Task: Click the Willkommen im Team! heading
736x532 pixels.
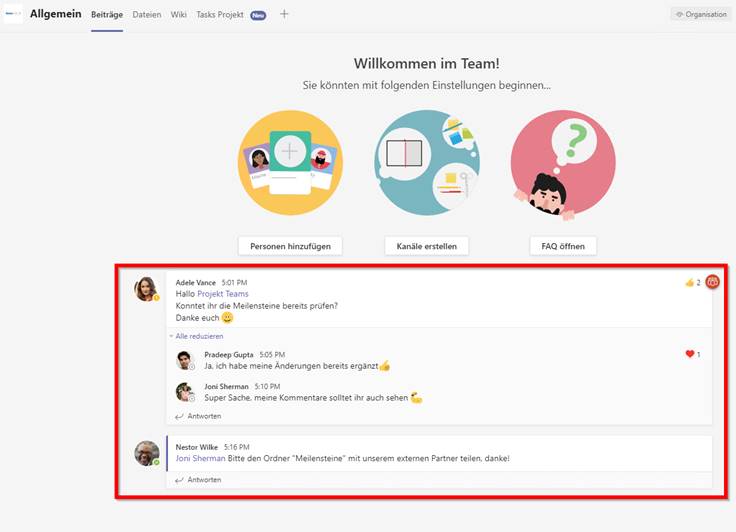Action: [427, 63]
